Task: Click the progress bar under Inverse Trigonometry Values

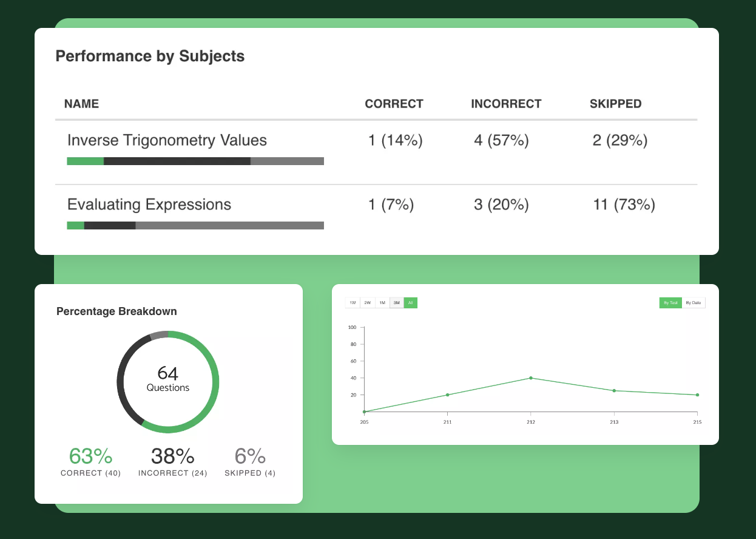Action: [195, 161]
